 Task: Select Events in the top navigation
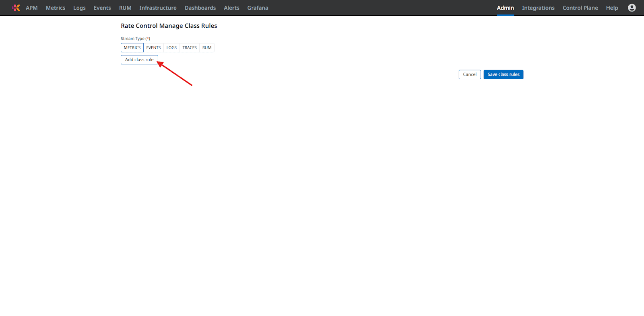[x=102, y=8]
